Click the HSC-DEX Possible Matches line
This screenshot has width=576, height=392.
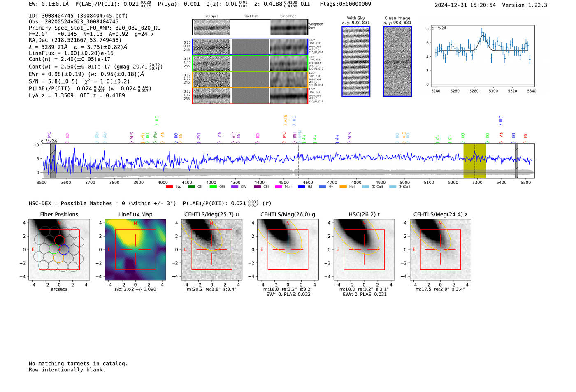[x=150, y=203]
